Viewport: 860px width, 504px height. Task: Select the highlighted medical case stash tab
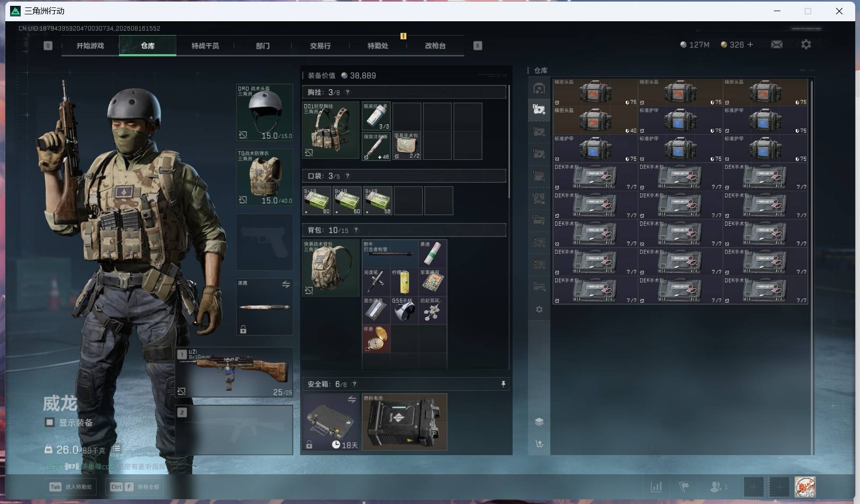(539, 109)
